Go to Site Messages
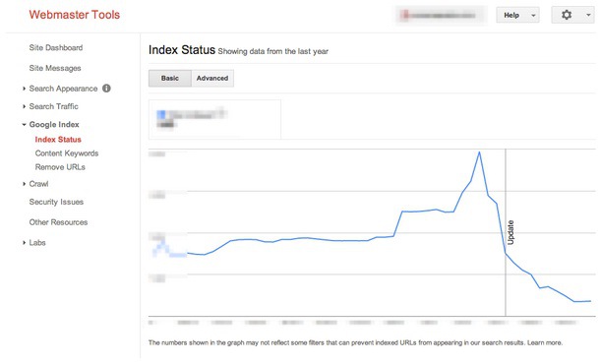 point(55,68)
